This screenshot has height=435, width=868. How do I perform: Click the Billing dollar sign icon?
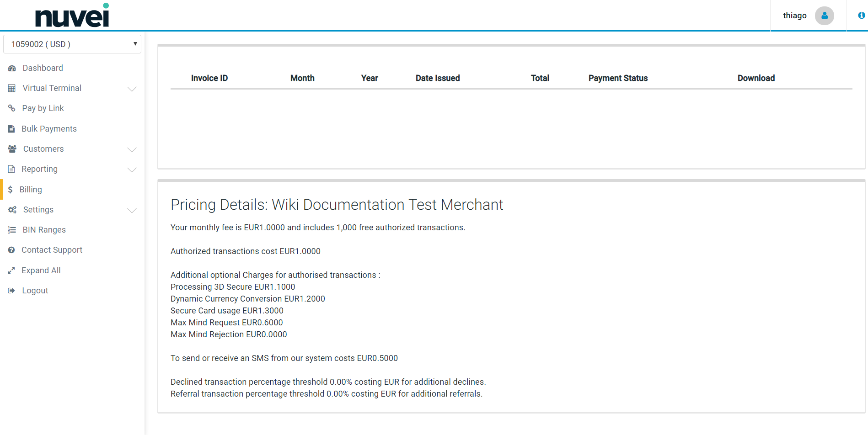(10, 190)
